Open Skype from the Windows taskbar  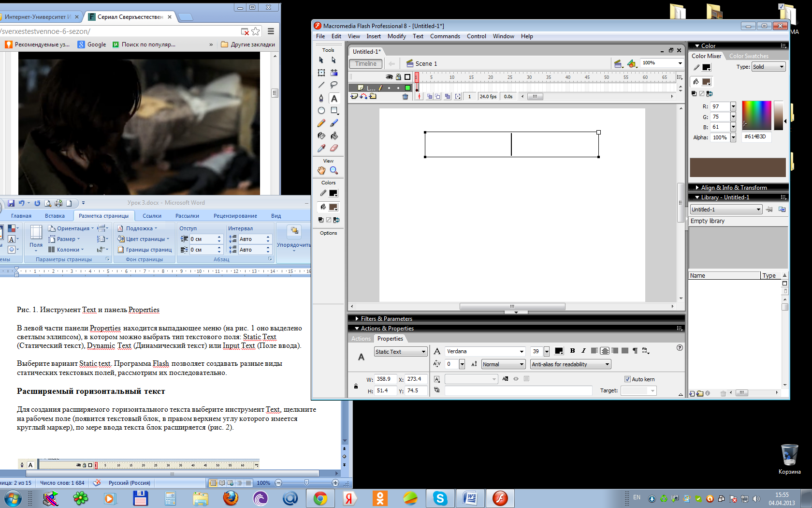click(x=440, y=498)
